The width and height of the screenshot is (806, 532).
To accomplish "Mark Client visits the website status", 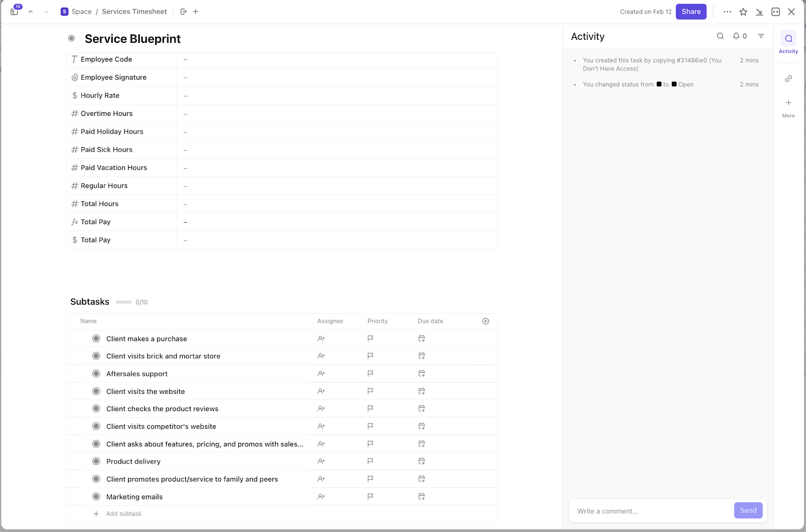I will coord(96,391).
